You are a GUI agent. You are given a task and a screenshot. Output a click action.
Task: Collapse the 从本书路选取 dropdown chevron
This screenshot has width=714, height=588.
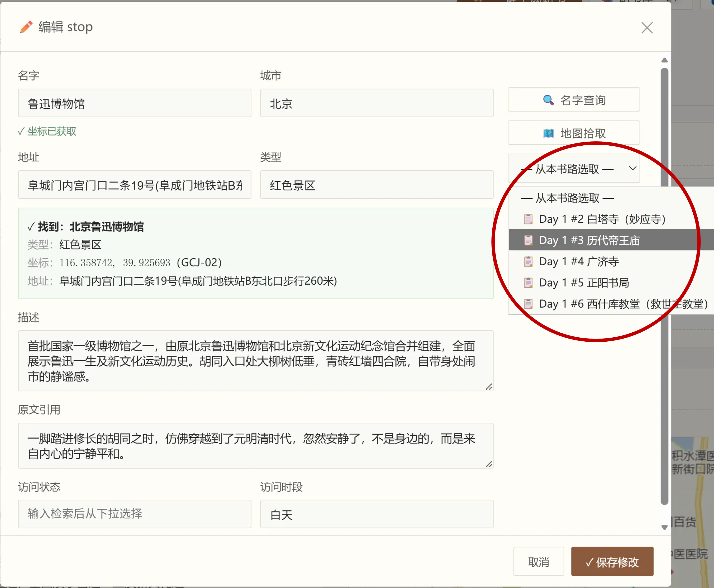(632, 168)
